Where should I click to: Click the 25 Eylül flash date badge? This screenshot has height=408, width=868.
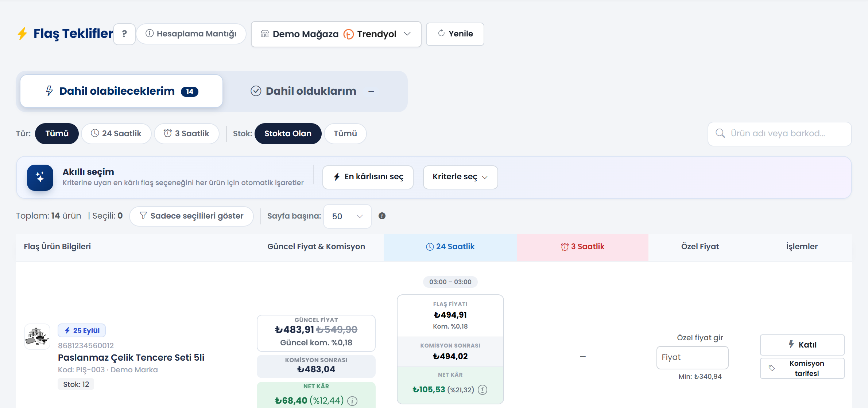click(x=82, y=330)
